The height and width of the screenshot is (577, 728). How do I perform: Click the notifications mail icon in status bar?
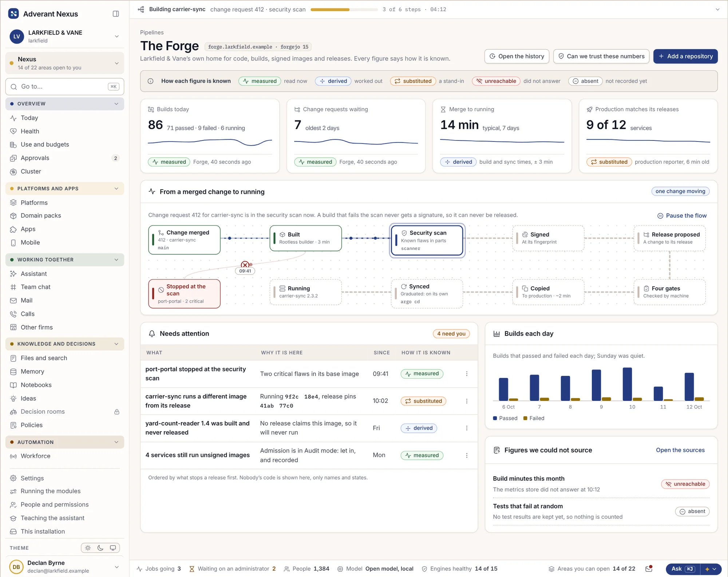tap(649, 569)
